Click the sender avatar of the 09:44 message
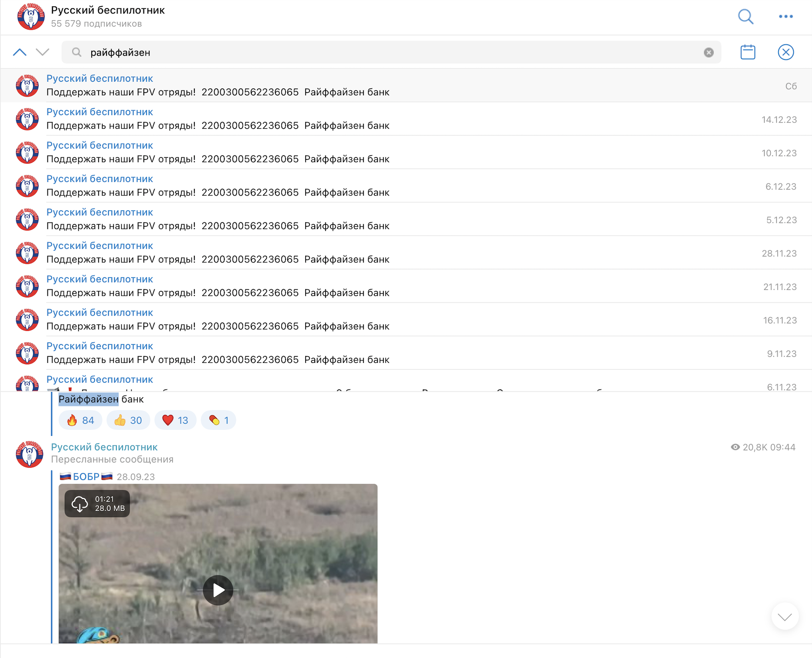Viewport: 812px width, 658px height. tap(30, 454)
